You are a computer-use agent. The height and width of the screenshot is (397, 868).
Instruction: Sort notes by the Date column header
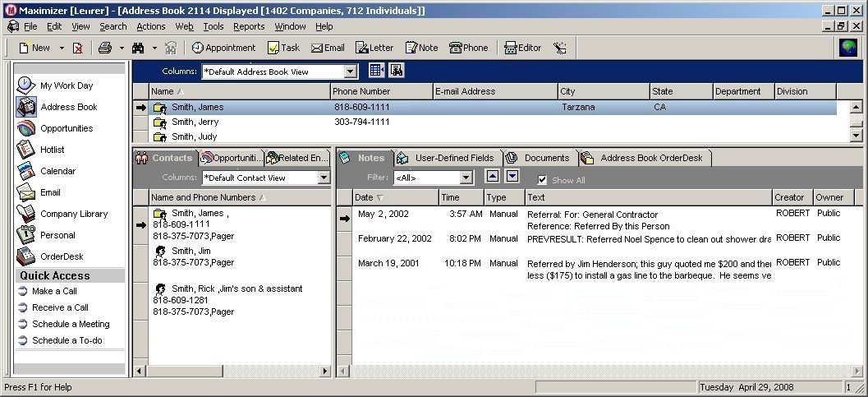click(395, 197)
